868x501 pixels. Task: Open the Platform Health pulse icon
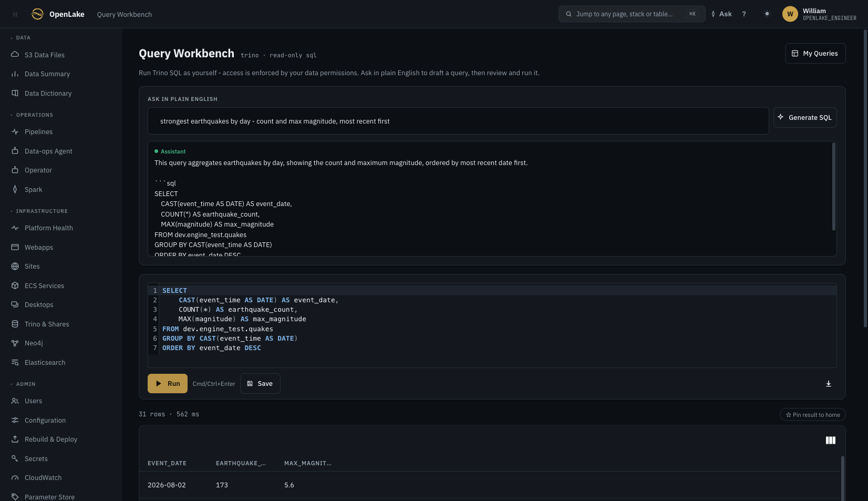point(15,228)
